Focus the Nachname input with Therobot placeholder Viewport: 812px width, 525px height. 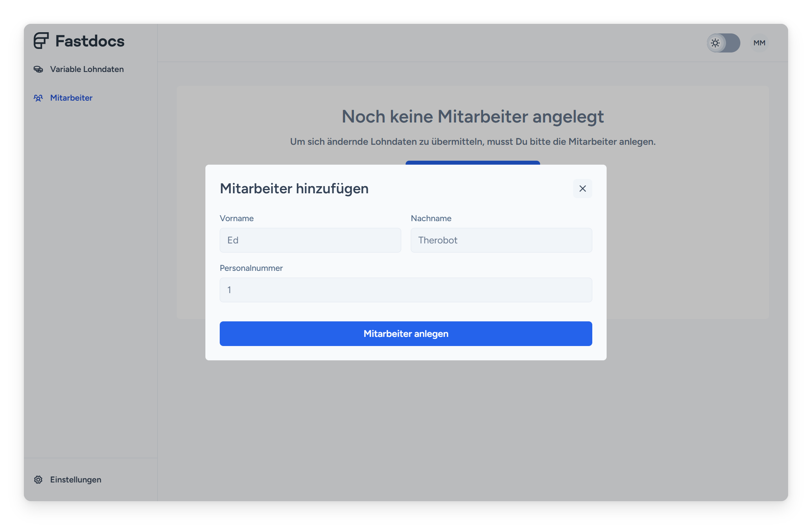[501, 240]
